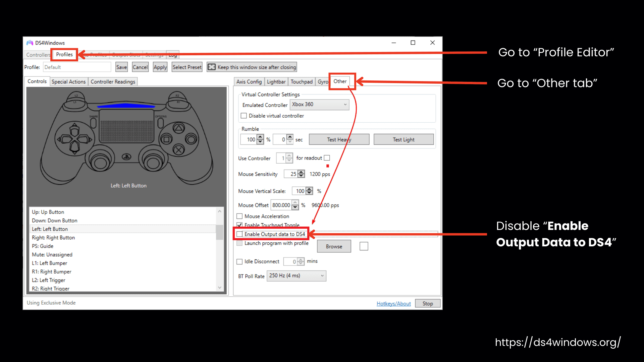
Task: Switch to the Controllers tab
Action: pyautogui.click(x=38, y=55)
